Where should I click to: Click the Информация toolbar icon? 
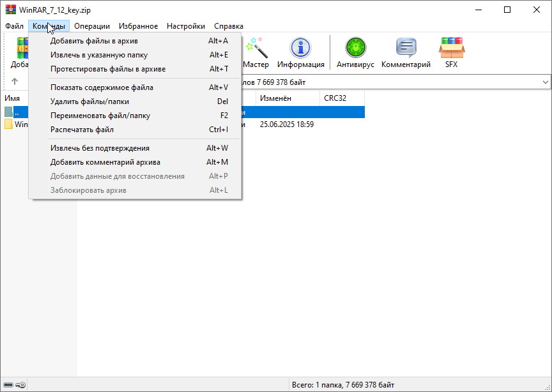(300, 47)
